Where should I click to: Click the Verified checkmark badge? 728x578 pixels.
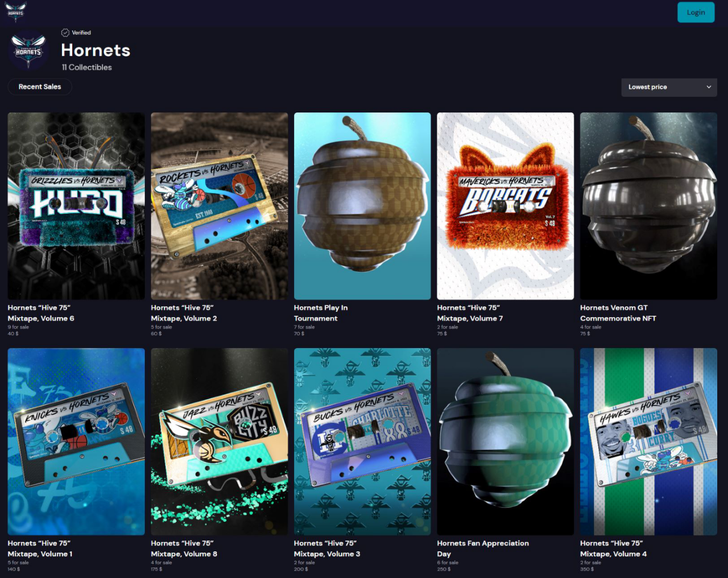pyautogui.click(x=65, y=32)
